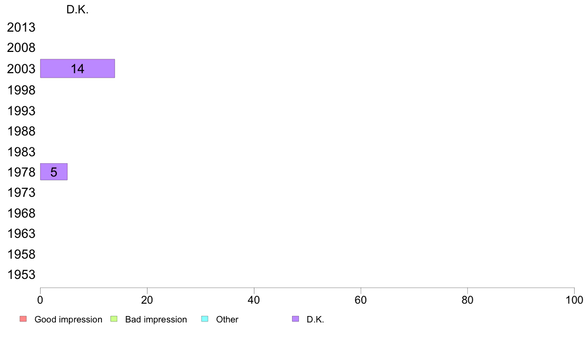
Task: Click the Bad impression legend text
Action: [x=156, y=319]
